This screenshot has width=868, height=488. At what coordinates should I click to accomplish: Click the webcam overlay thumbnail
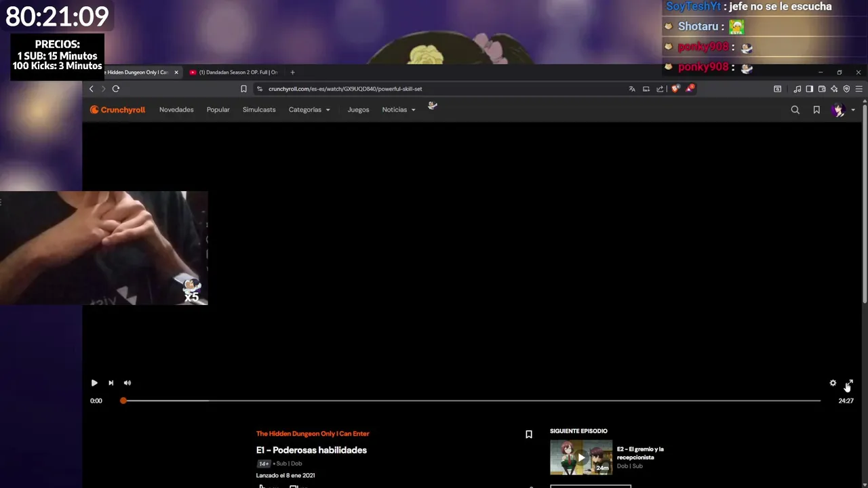[104, 248]
